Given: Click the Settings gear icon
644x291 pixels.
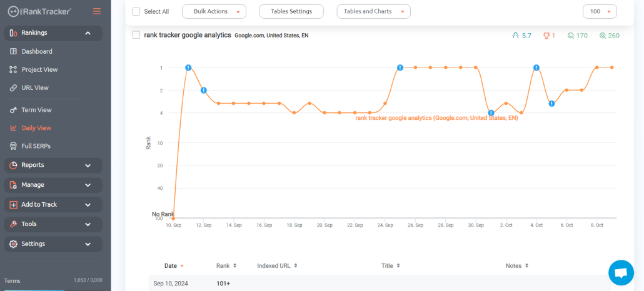Looking at the screenshot, I should point(13,244).
